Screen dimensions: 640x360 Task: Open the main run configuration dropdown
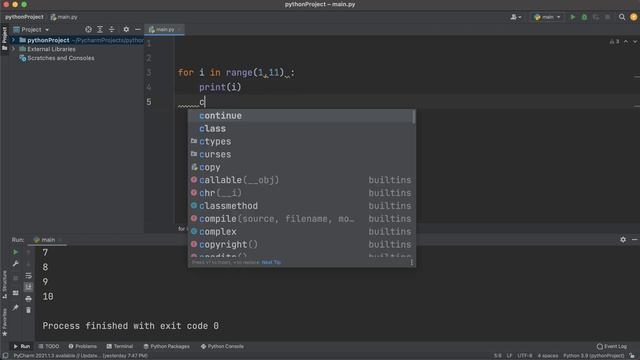pyautogui.click(x=547, y=17)
